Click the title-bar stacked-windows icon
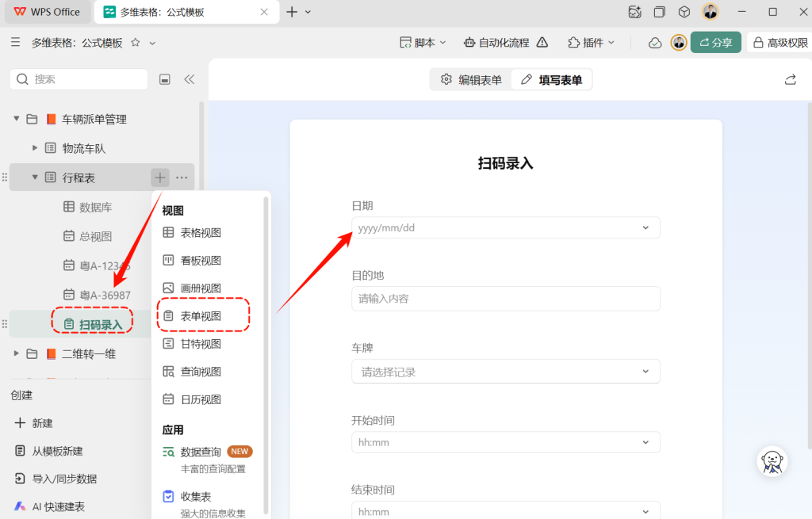 pos(659,12)
